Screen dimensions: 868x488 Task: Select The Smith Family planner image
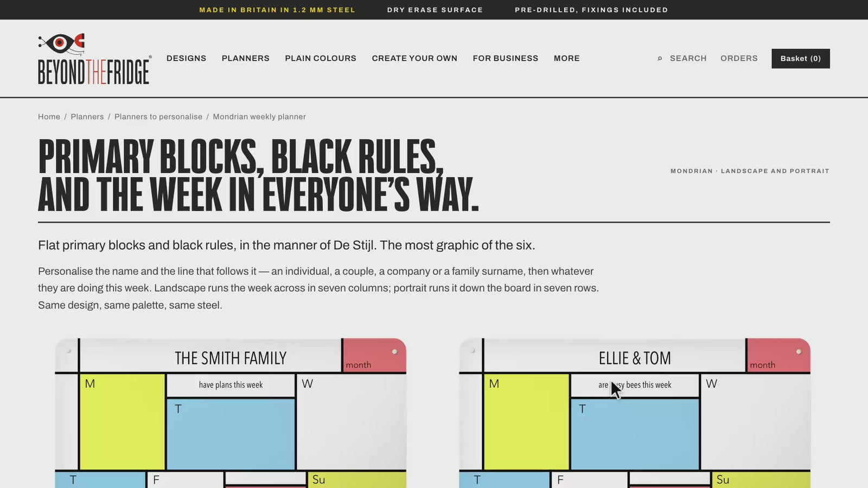pyautogui.click(x=231, y=413)
